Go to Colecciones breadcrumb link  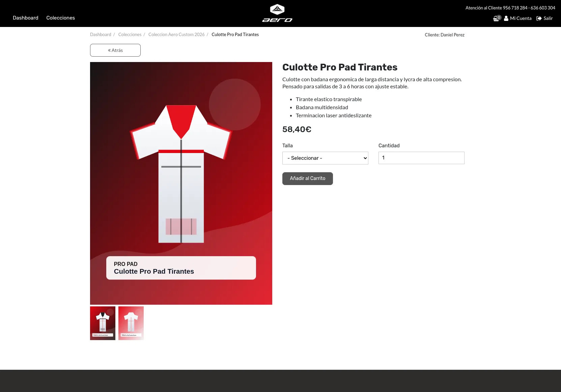130,34
